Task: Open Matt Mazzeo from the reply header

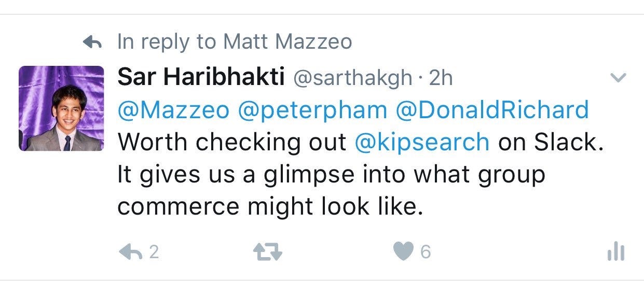Action: tap(287, 42)
